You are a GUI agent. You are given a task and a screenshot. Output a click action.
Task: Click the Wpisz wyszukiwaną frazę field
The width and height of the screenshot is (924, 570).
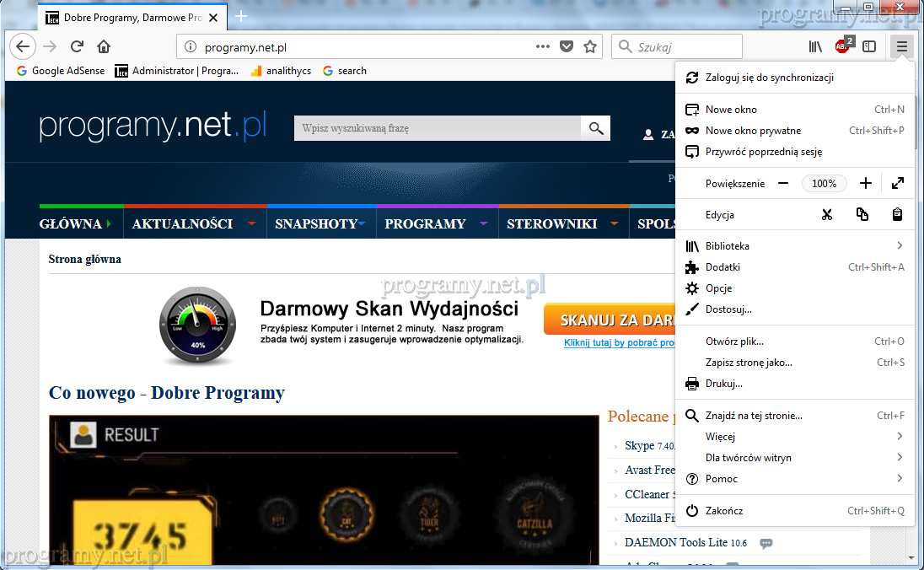point(438,128)
